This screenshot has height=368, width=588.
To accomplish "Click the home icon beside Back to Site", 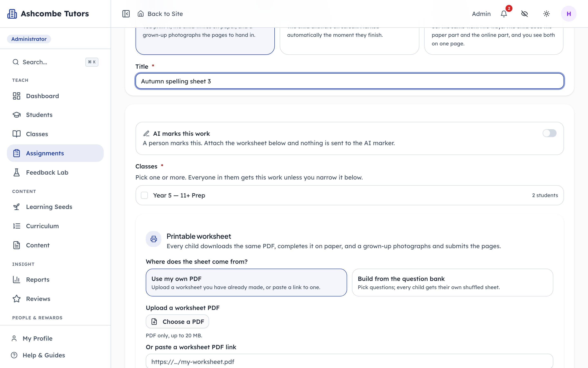I will (141, 14).
